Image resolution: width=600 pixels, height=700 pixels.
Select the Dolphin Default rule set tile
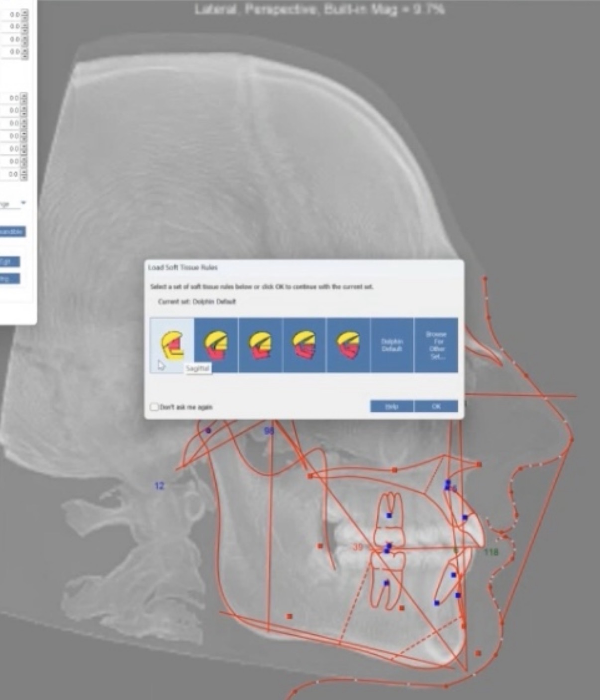click(392, 345)
